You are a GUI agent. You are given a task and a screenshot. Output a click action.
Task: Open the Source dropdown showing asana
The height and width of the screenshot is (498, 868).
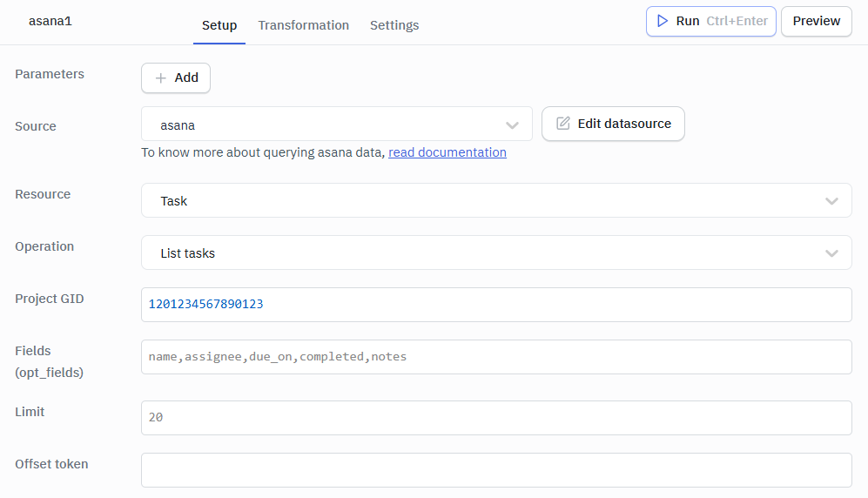[x=337, y=124]
